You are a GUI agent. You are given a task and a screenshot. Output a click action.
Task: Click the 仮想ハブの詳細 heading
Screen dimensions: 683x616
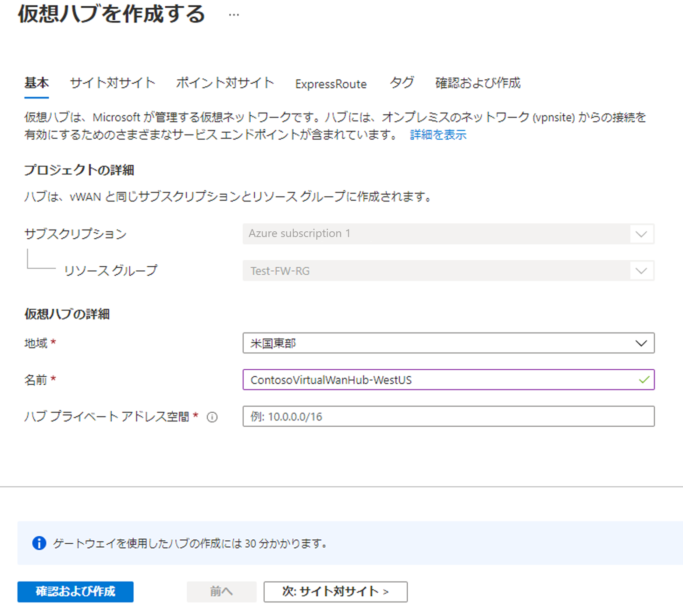click(67, 314)
